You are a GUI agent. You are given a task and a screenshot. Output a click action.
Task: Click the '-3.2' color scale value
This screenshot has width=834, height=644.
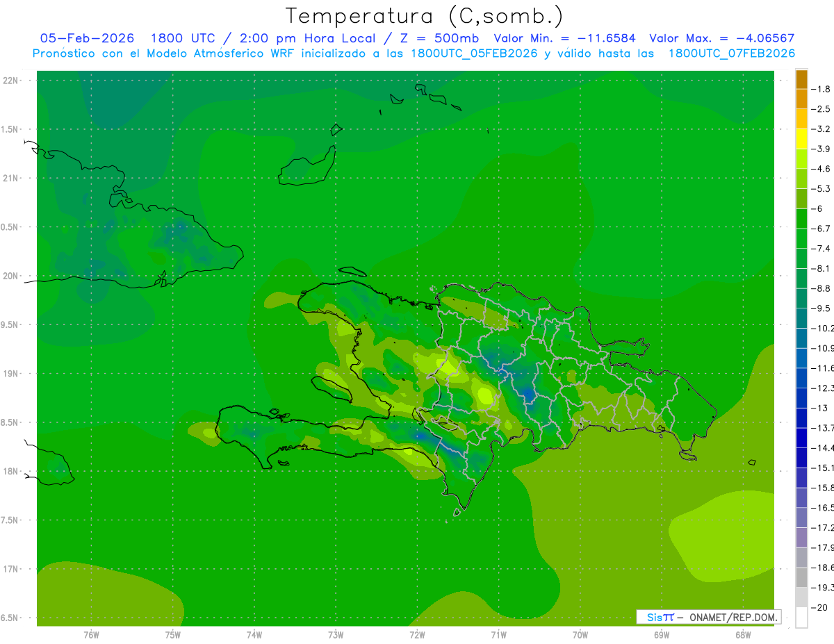821,129
